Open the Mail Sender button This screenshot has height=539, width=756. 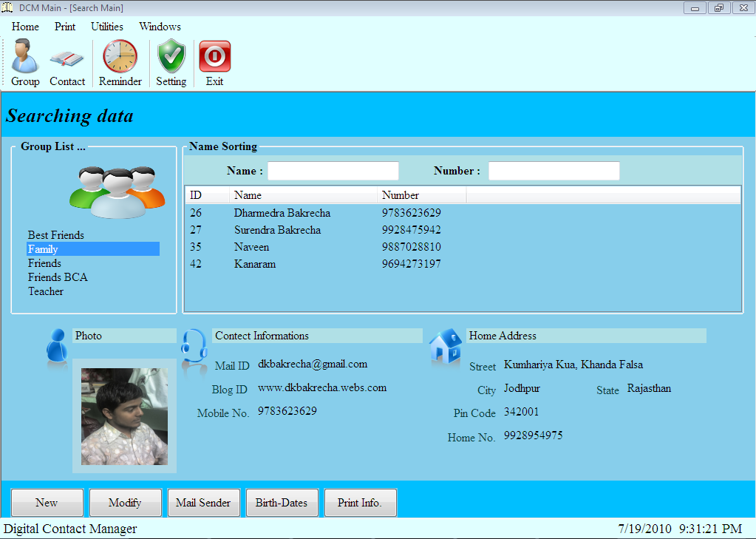[x=203, y=502]
